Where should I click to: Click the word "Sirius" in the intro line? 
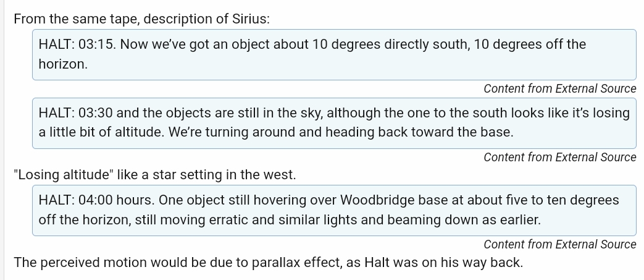248,19
